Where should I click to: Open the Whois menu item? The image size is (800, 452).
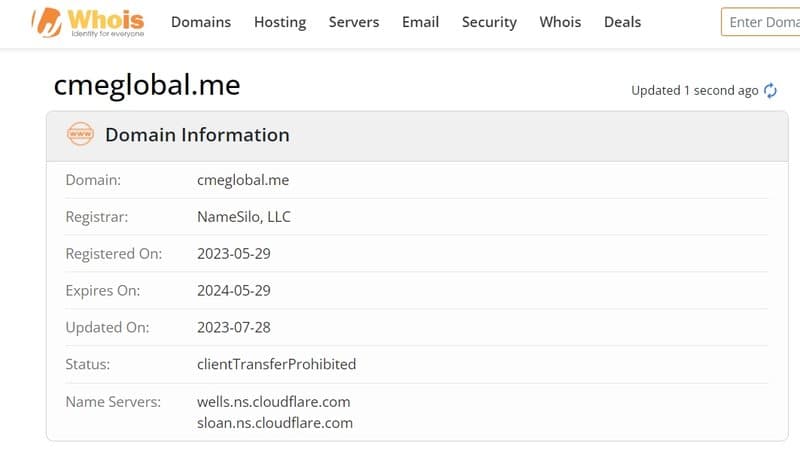560,22
